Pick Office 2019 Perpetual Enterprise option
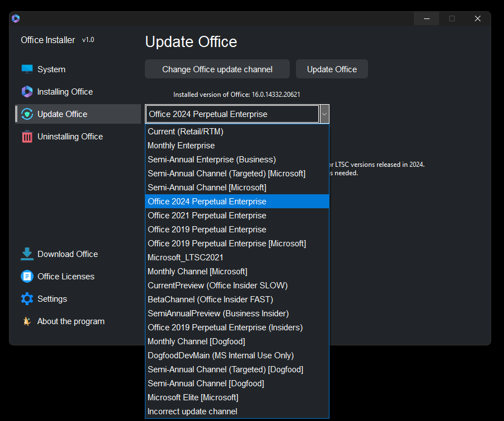504x421 pixels. (237, 230)
